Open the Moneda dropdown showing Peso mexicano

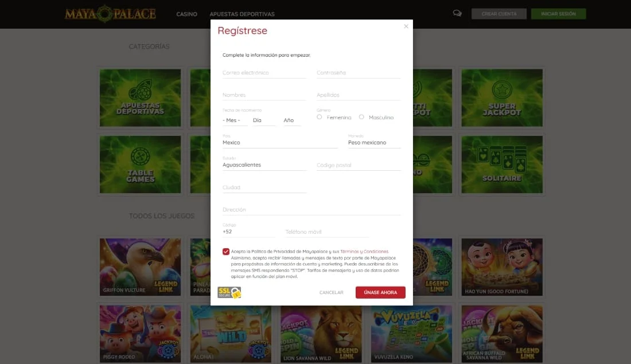pos(373,142)
